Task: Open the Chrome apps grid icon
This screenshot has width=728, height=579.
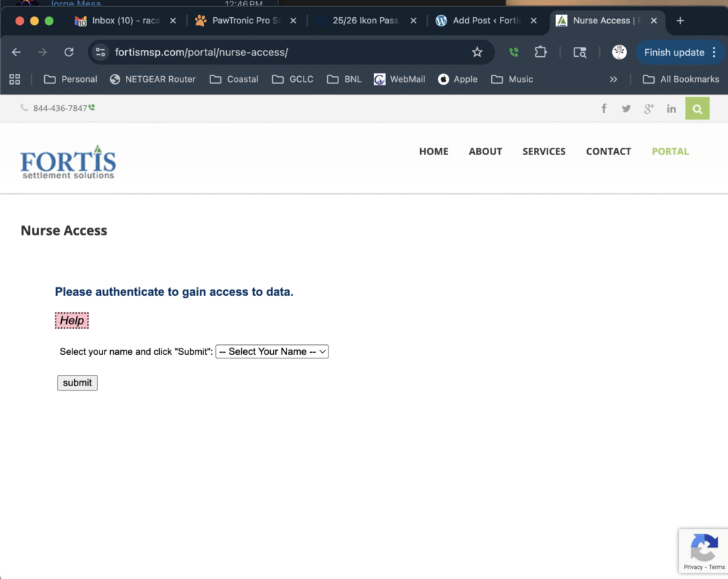Action: point(15,79)
